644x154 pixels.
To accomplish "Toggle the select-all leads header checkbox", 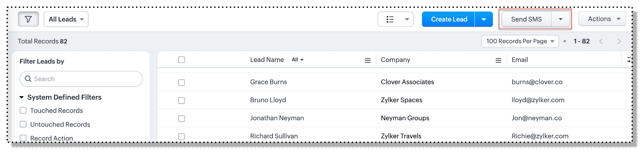I will (x=182, y=60).
